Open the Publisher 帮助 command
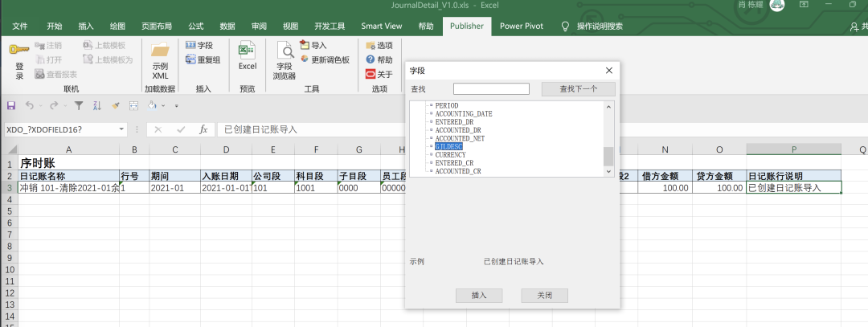The width and height of the screenshot is (868, 327). [x=379, y=59]
